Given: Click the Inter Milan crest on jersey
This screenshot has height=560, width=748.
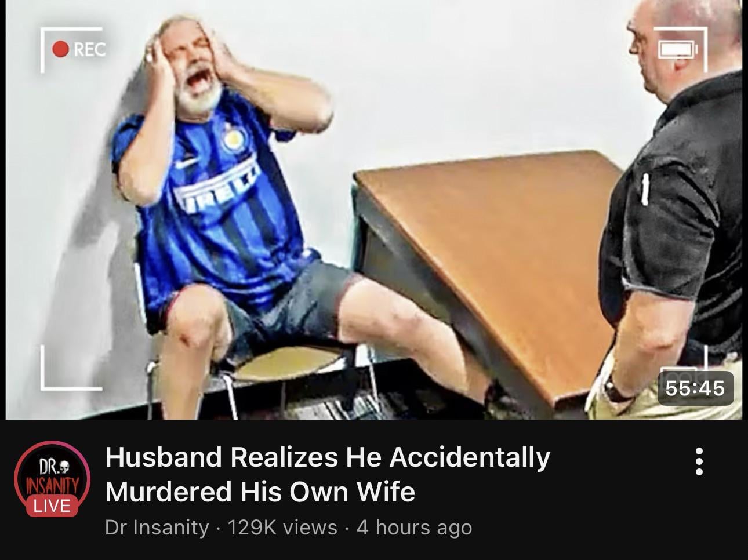Looking at the screenshot, I should [234, 138].
